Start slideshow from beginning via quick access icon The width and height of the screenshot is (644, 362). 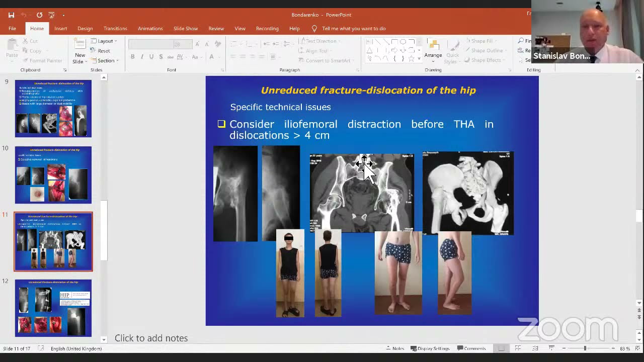[51, 15]
